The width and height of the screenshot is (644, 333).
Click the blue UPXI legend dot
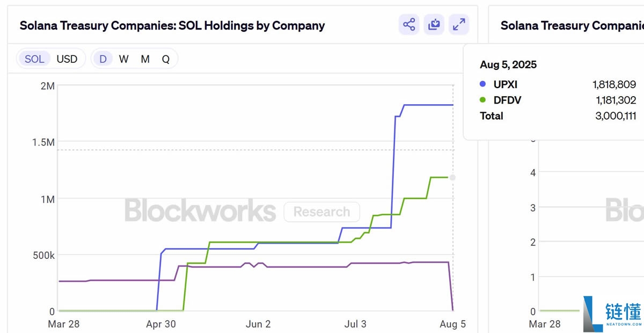[482, 84]
